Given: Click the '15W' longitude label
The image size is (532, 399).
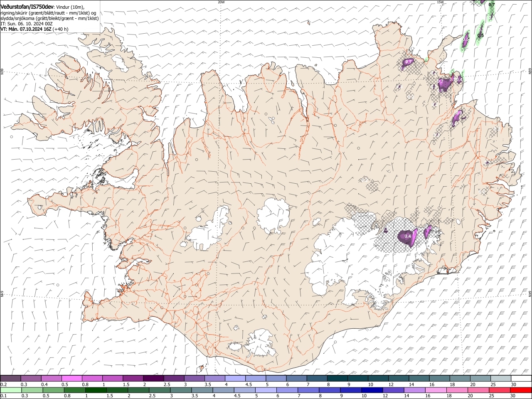Looking at the screenshot, I should 440,2.
